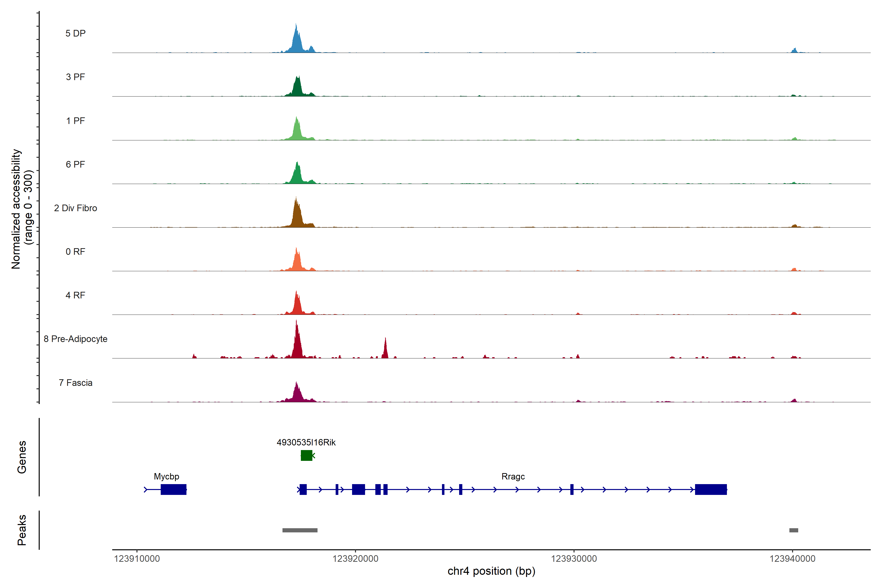Click the 123940000 axis tick label
This screenshot has width=882, height=588.
coord(792,559)
